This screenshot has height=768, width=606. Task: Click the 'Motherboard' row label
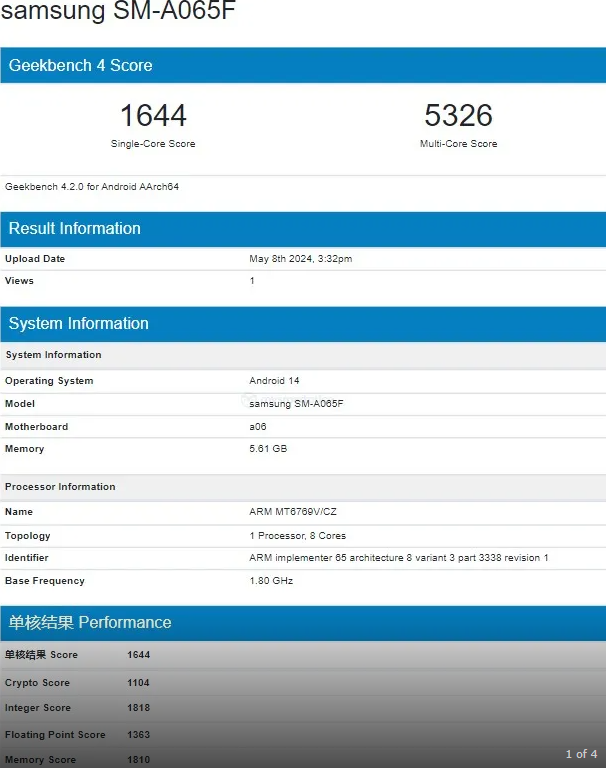36,427
